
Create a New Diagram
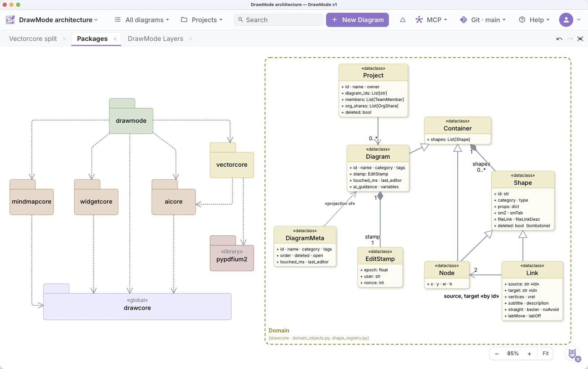click(x=357, y=20)
